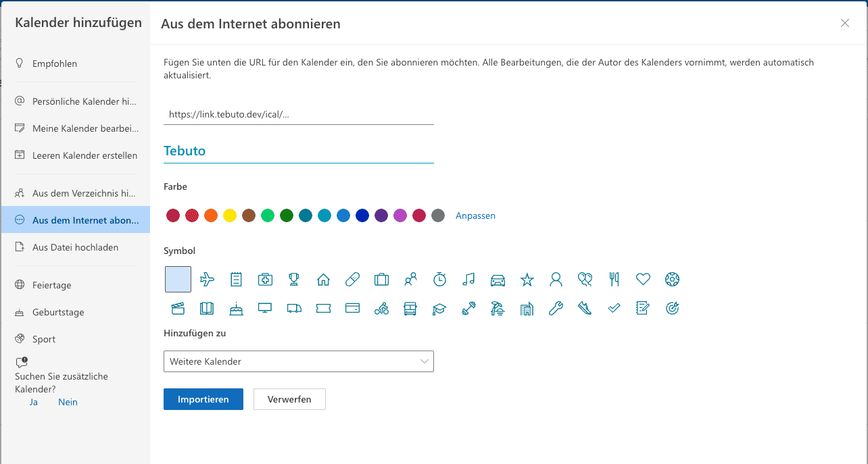Click the calendar URL input field
This screenshot has height=464, width=868.
click(298, 114)
